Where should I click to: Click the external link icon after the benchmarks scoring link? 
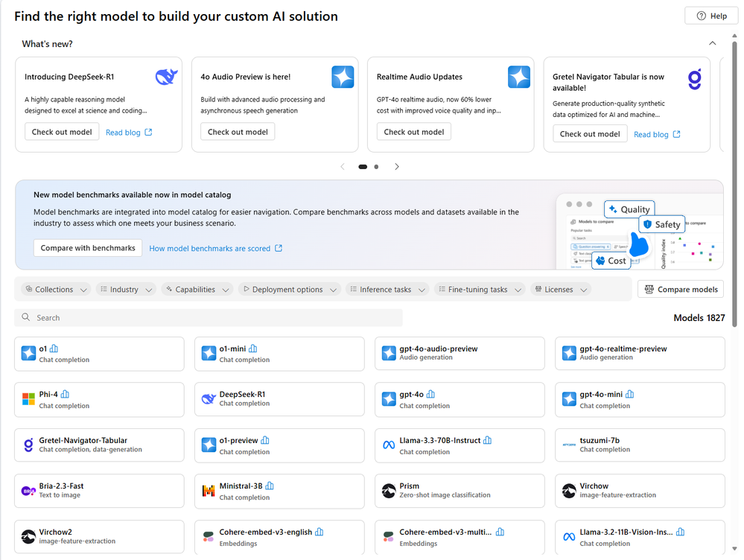[x=279, y=248]
